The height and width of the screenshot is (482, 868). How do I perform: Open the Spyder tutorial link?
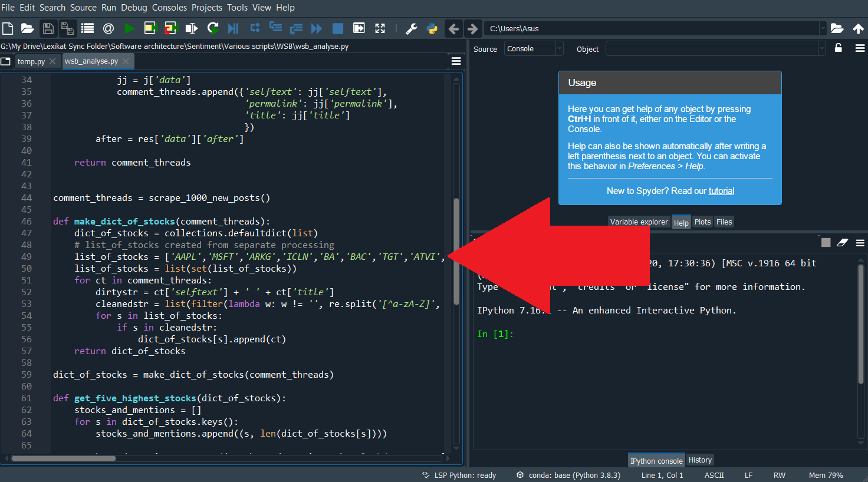(721, 191)
